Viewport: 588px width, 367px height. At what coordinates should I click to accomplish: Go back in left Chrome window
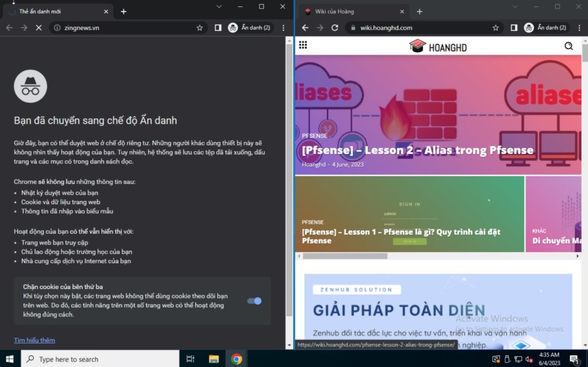pos(9,28)
